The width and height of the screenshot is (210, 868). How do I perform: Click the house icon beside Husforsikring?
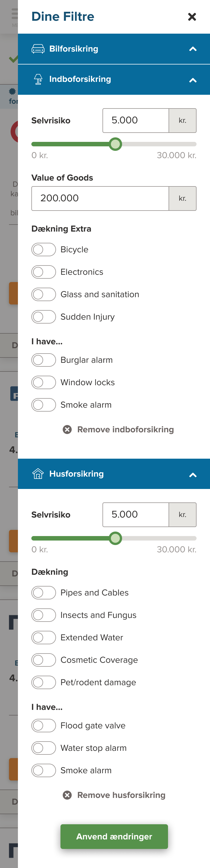click(x=38, y=474)
